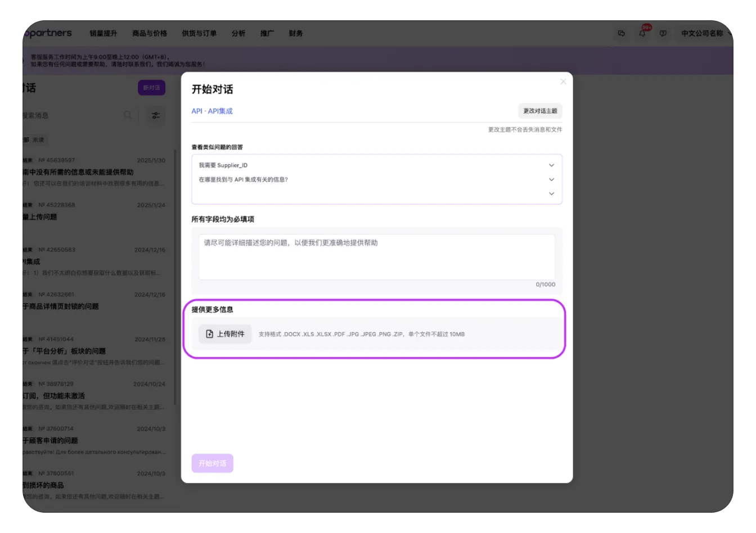This screenshot has width=756, height=533.
Task: Click the 更改对话主题 button
Action: (540, 111)
